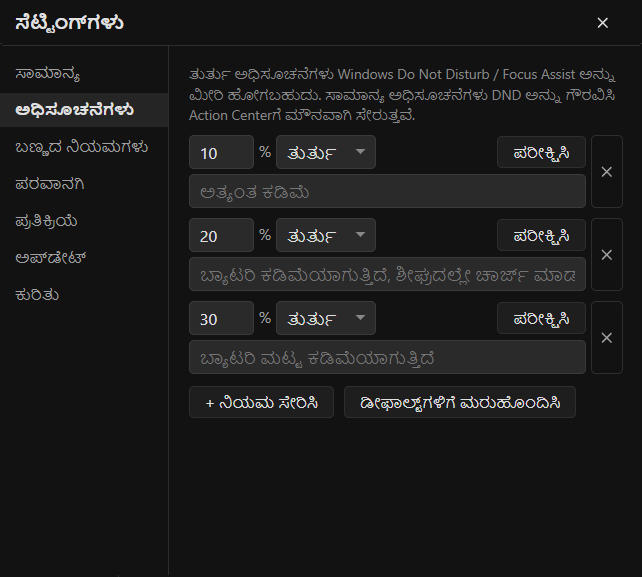
Task: Close the ಸೆಟ್ಟಿಂಗ್‌ಗಳು dialog
Action: [602, 23]
